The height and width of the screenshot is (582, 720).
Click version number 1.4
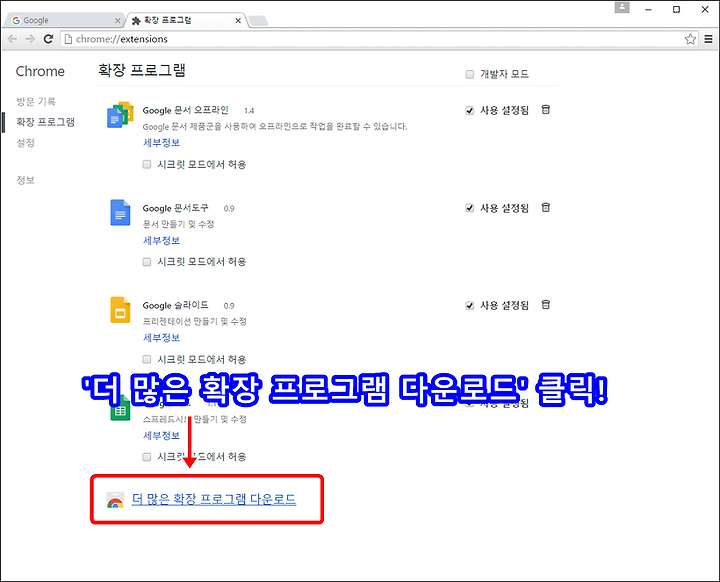(249, 111)
